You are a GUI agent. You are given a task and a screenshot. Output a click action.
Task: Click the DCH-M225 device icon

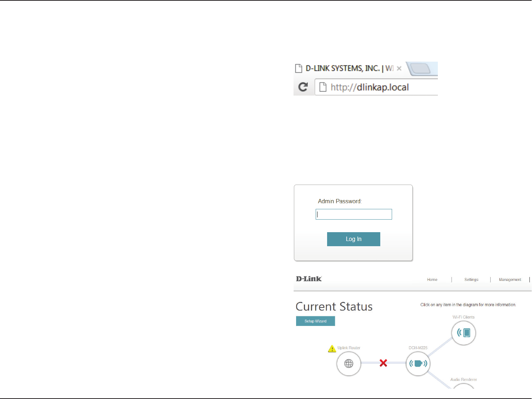[x=418, y=364]
